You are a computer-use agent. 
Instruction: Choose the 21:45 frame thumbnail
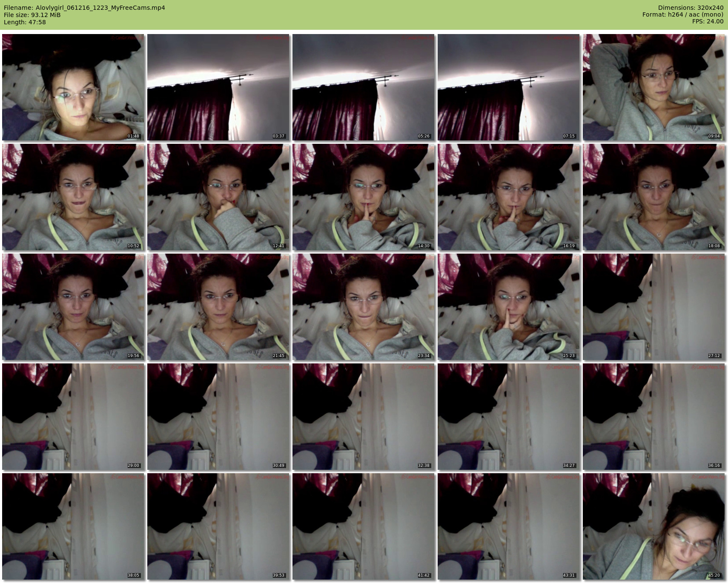tap(218, 307)
